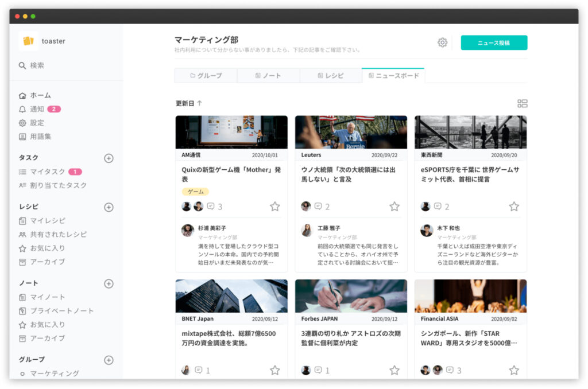Open Quixの新型ゲーム機 article title

pyautogui.click(x=231, y=174)
